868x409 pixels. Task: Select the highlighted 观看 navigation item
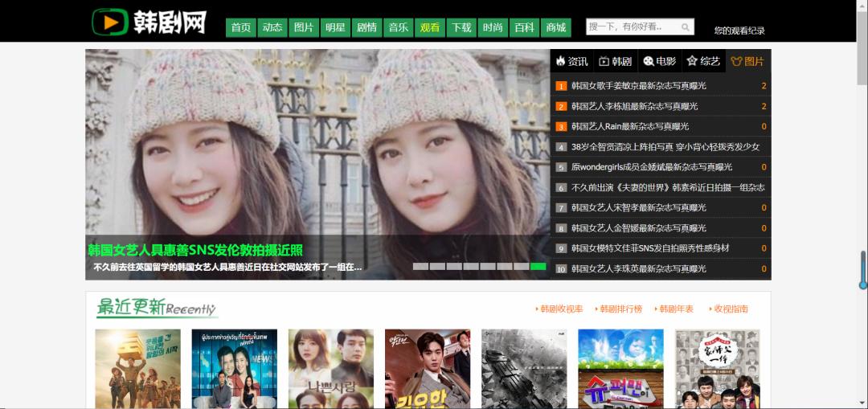click(x=430, y=27)
